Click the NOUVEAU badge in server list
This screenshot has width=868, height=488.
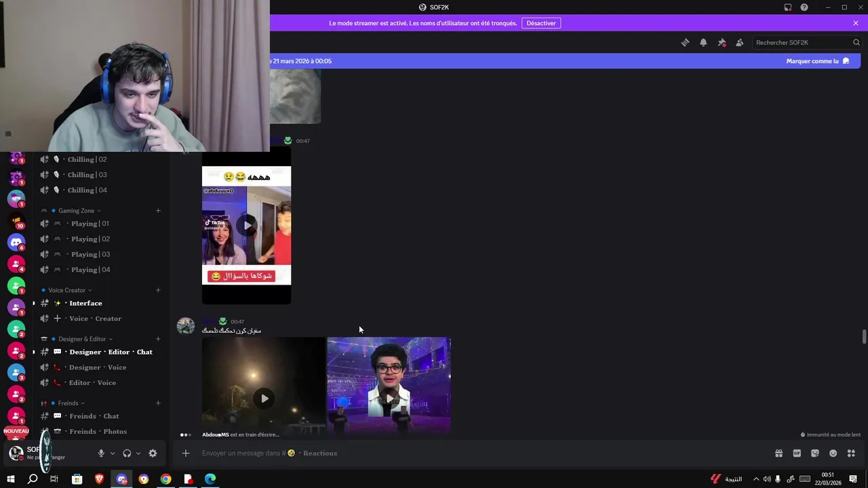(16, 431)
